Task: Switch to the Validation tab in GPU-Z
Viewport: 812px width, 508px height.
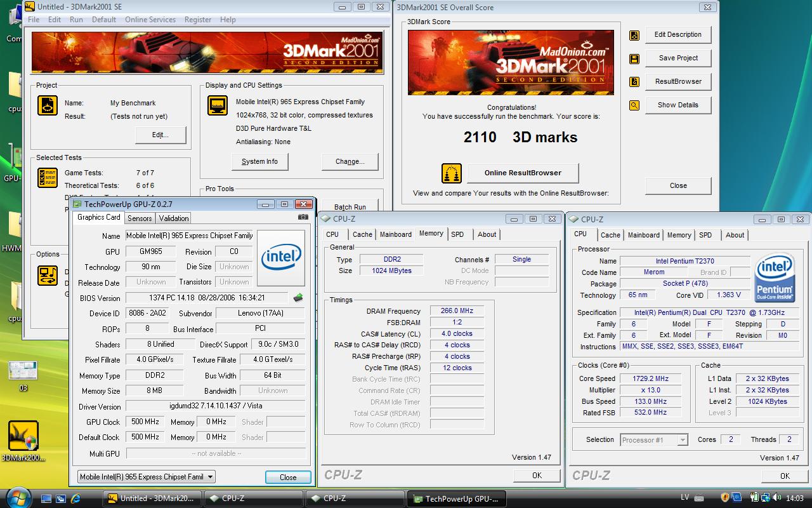Action: point(174,218)
